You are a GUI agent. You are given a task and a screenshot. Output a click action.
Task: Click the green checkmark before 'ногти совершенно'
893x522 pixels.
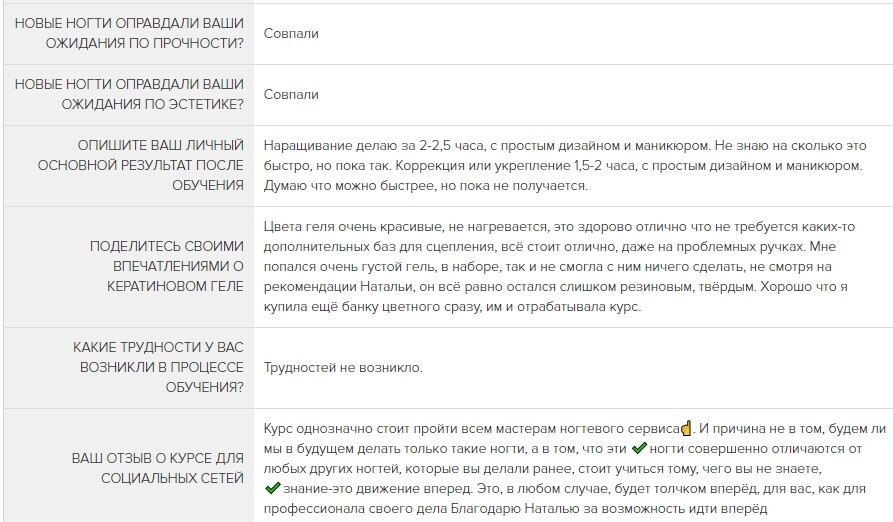click(x=639, y=448)
